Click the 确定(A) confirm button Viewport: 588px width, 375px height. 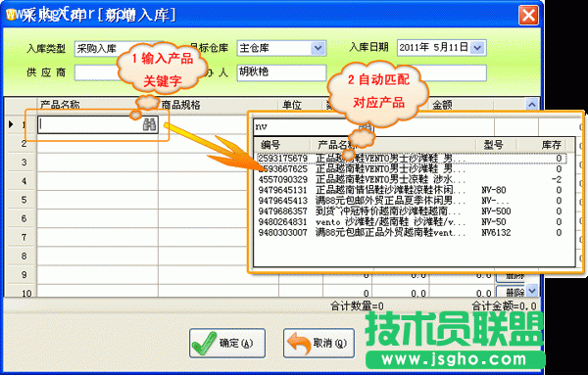coord(227,343)
